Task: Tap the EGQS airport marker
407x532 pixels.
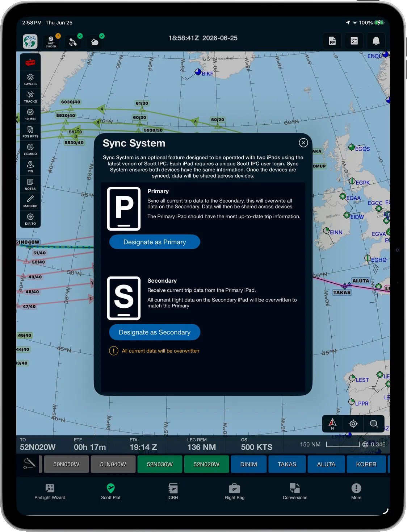Action: click(352, 147)
